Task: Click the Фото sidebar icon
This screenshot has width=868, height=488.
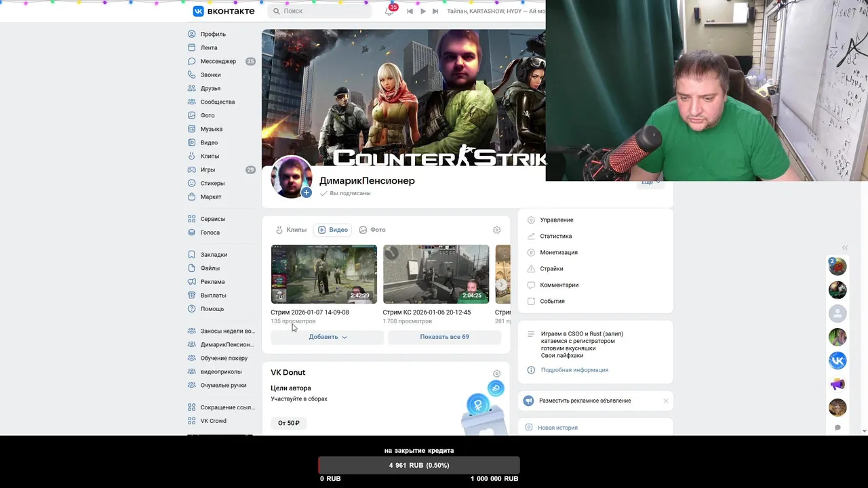Action: point(192,115)
